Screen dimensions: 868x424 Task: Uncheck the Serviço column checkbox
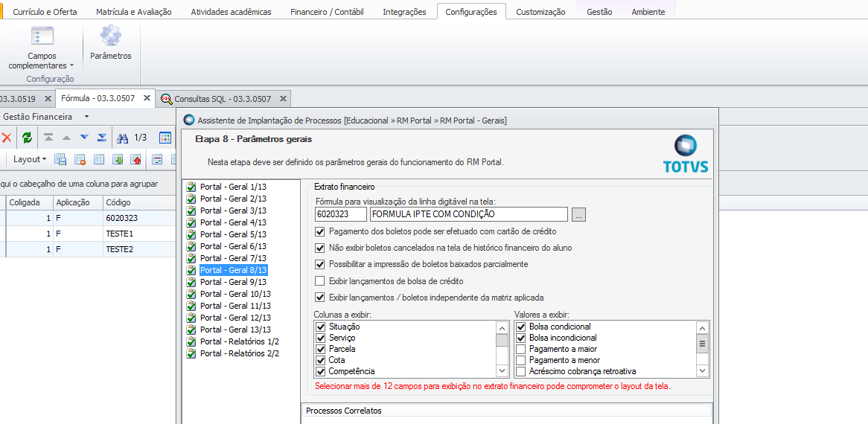click(320, 338)
